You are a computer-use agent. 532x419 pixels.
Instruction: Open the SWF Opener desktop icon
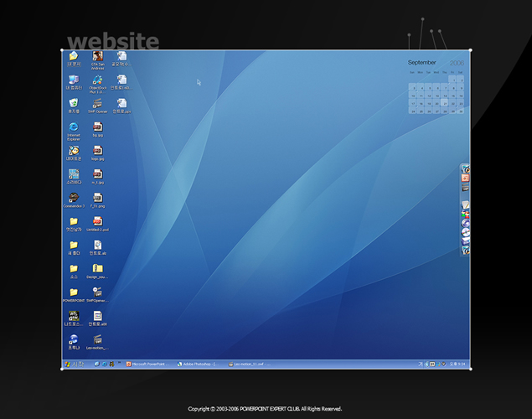pos(98,104)
